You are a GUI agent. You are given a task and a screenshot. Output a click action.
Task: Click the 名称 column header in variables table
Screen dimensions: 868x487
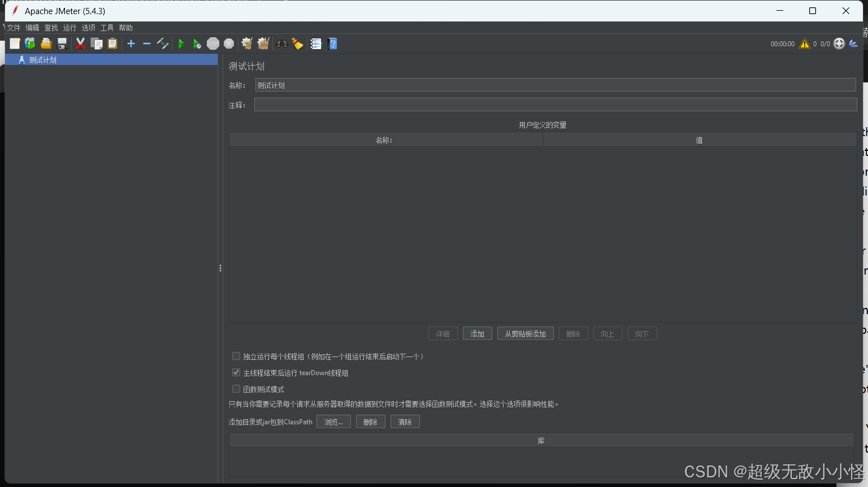pyautogui.click(x=386, y=140)
